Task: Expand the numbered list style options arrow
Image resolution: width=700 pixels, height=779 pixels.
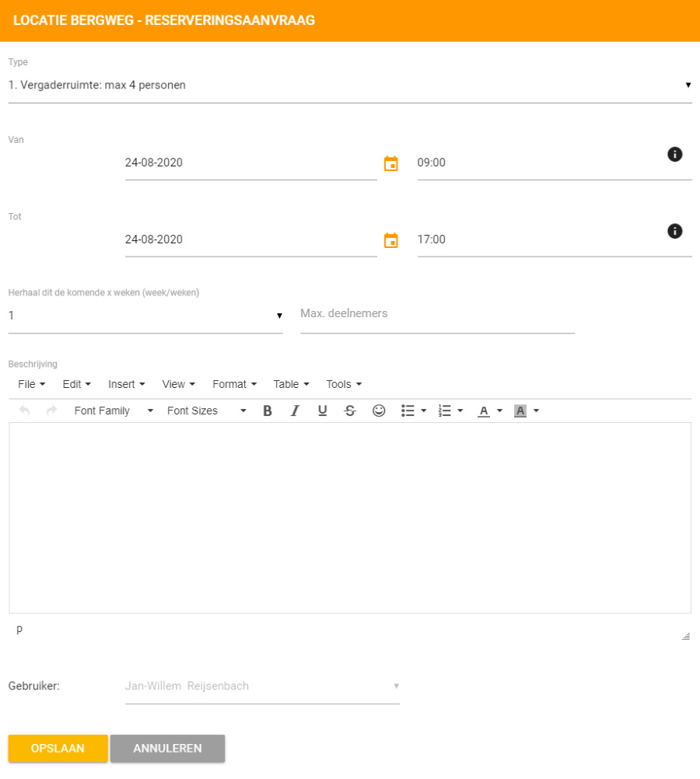Action: [460, 410]
